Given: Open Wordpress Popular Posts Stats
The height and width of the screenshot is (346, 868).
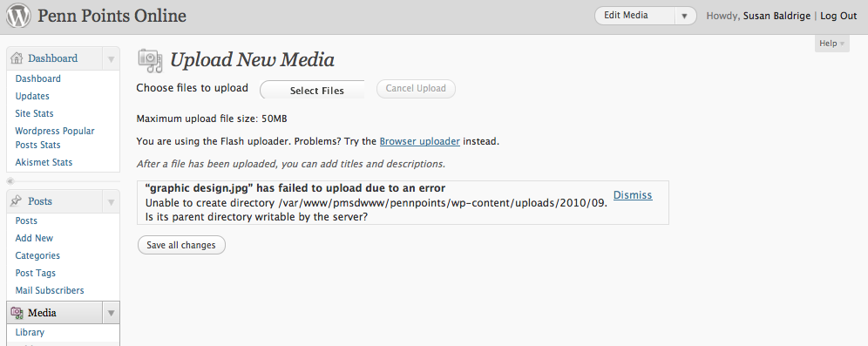Looking at the screenshot, I should pos(55,138).
